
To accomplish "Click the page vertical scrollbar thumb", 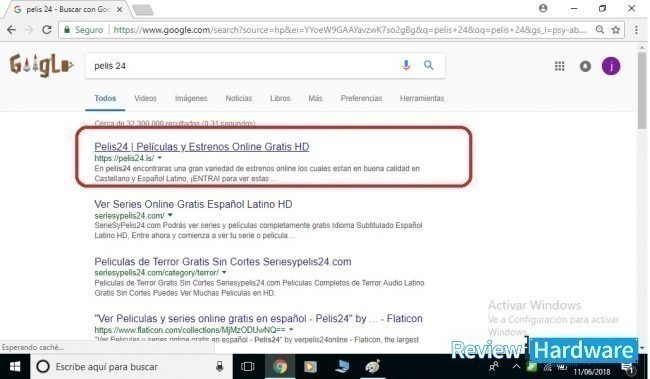I will (642, 90).
